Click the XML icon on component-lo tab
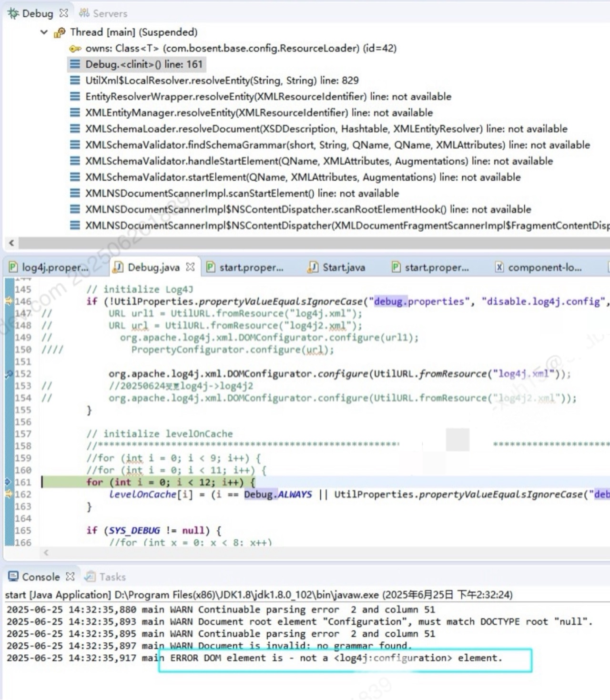This screenshot has height=700, width=610. coord(498,268)
